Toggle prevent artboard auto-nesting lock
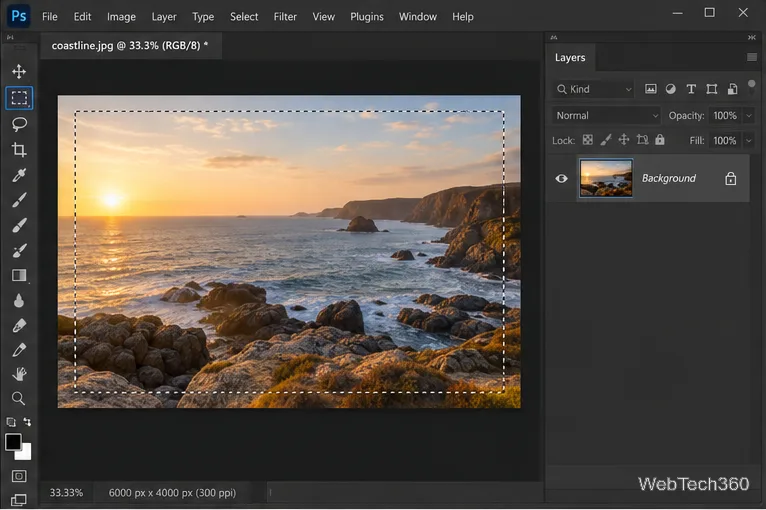766x510 pixels. coord(642,140)
